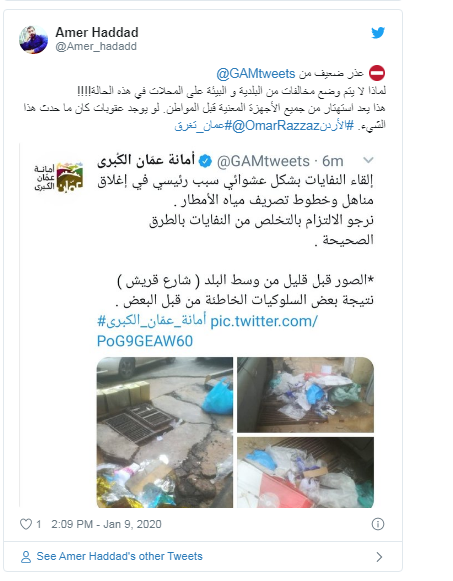This screenshot has height=581, width=453.
Task: Expand the quoted tweet options chevron
Action: click(x=368, y=160)
